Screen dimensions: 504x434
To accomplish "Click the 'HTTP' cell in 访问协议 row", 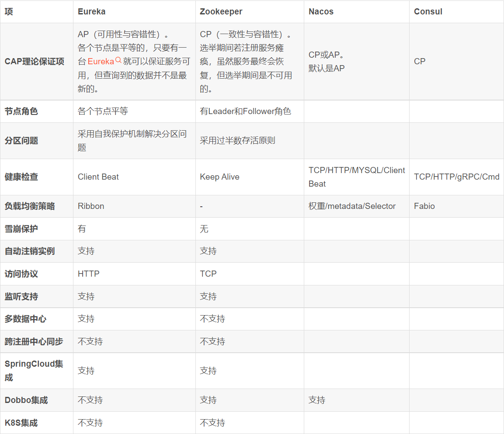I will tap(134, 274).
